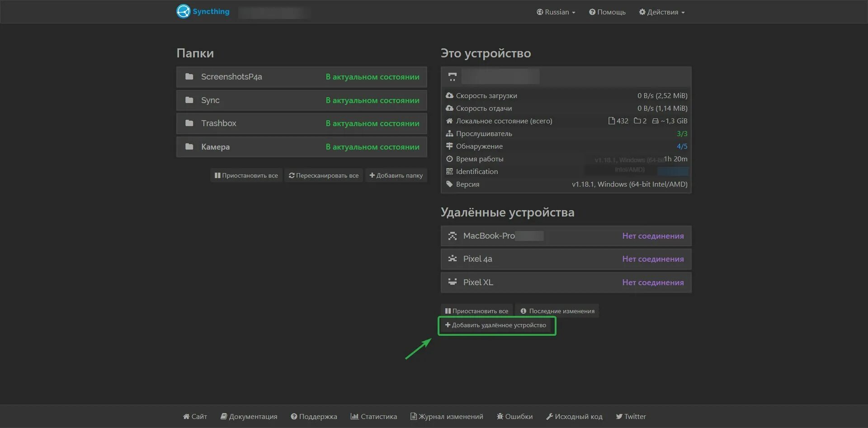This screenshot has width=868, height=428.
Task: Click the Pixel XL device identicon
Action: click(453, 282)
